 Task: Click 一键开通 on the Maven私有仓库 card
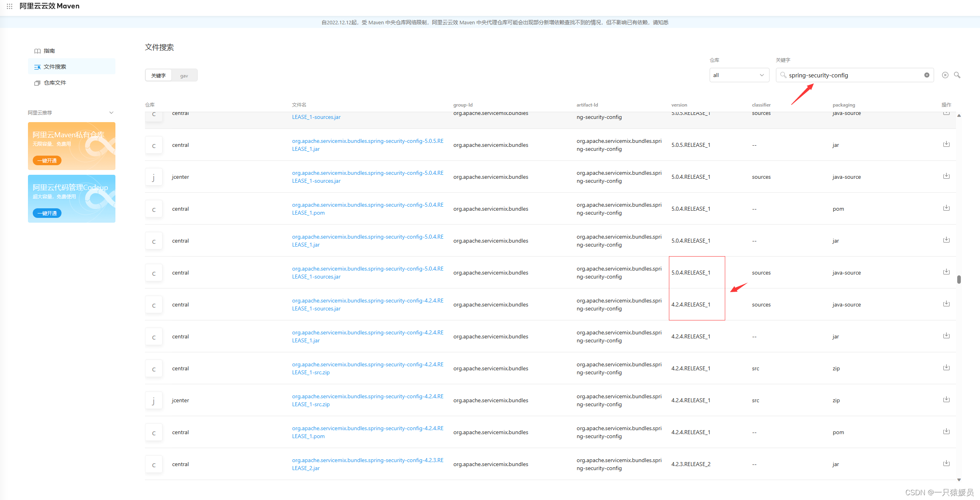pos(47,160)
